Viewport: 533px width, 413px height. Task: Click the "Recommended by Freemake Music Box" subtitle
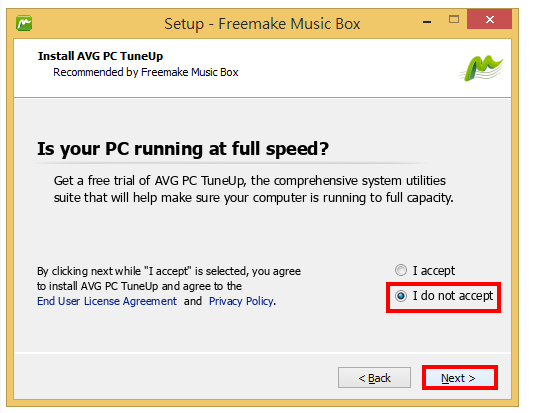click(146, 72)
